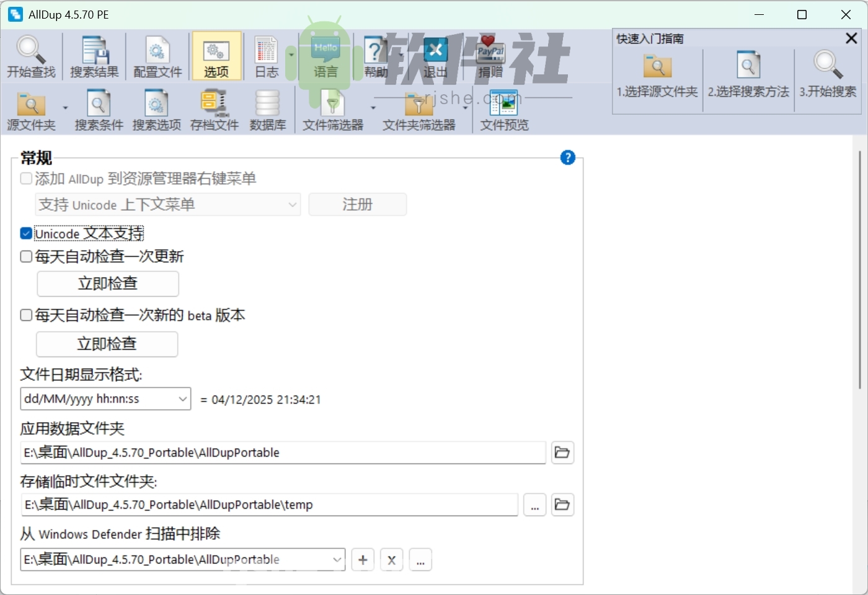868x595 pixels.
Task: Open the Windows Defender exclusion path dropdown
Action: [336, 560]
